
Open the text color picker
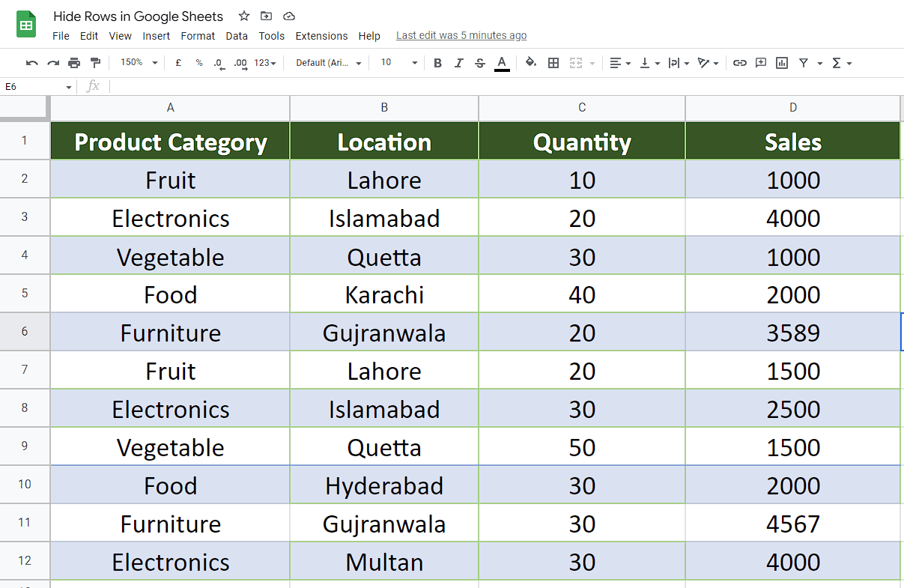click(502, 63)
